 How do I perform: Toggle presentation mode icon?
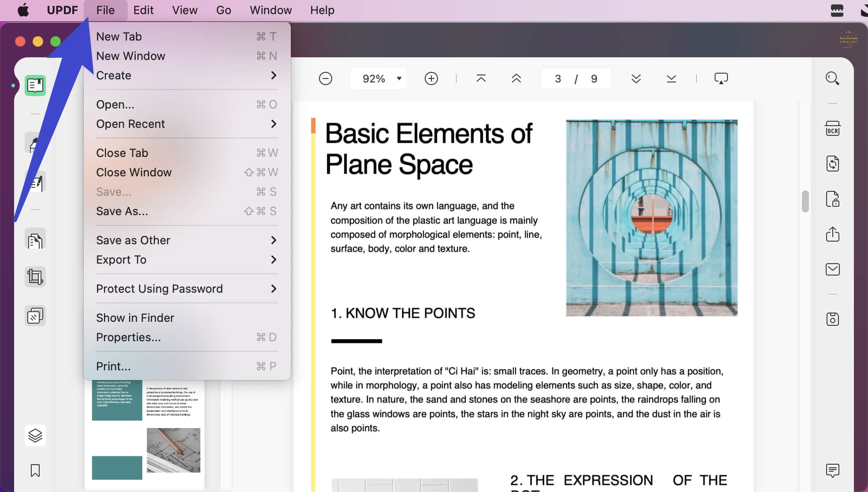(x=721, y=78)
